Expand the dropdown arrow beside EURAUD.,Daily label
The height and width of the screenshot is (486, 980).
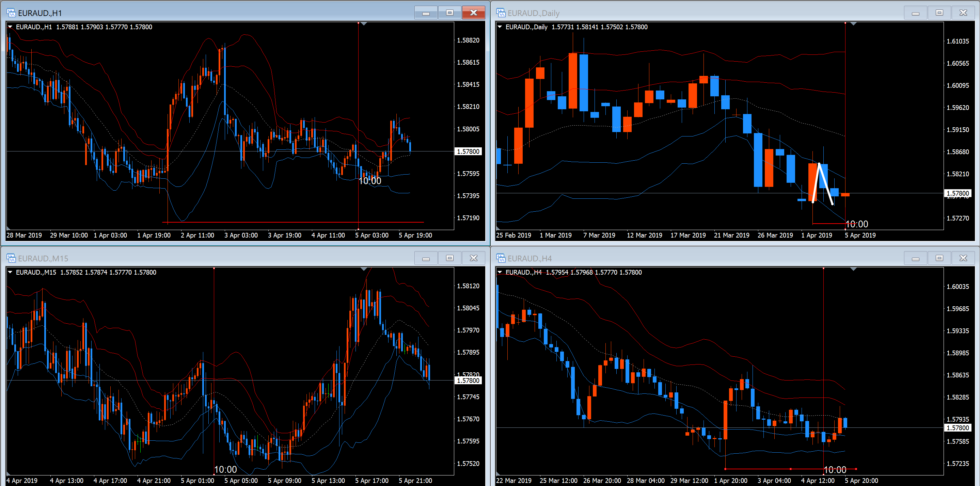500,27
